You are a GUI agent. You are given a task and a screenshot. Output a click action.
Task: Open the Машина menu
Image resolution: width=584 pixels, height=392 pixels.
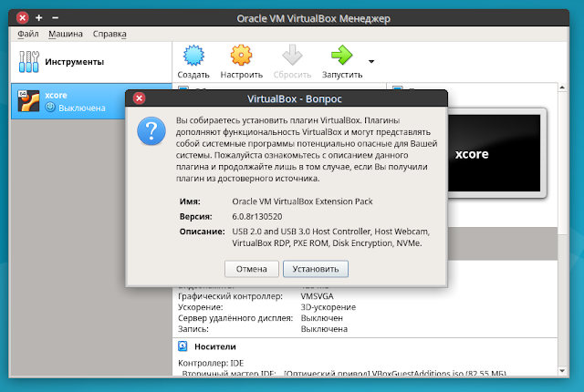tap(66, 34)
